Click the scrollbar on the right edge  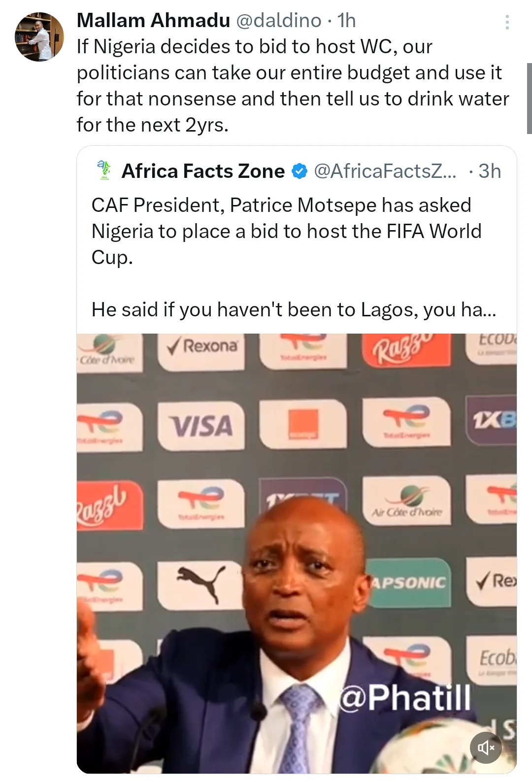[x=529, y=99]
